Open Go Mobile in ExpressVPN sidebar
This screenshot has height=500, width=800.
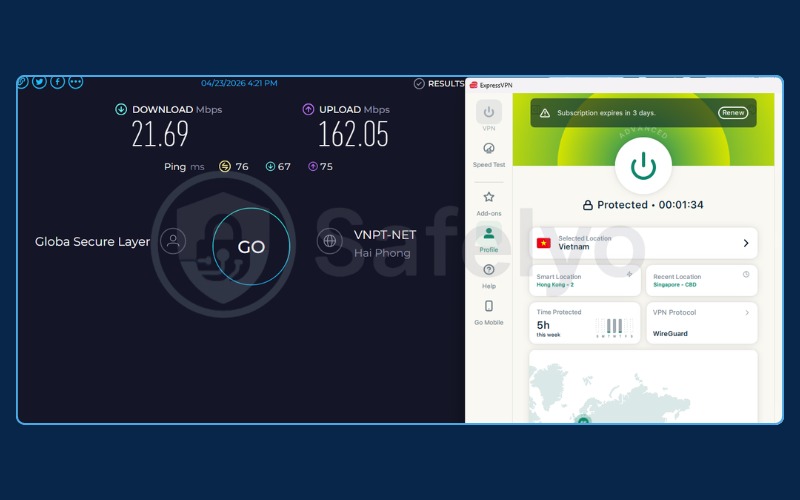[489, 312]
